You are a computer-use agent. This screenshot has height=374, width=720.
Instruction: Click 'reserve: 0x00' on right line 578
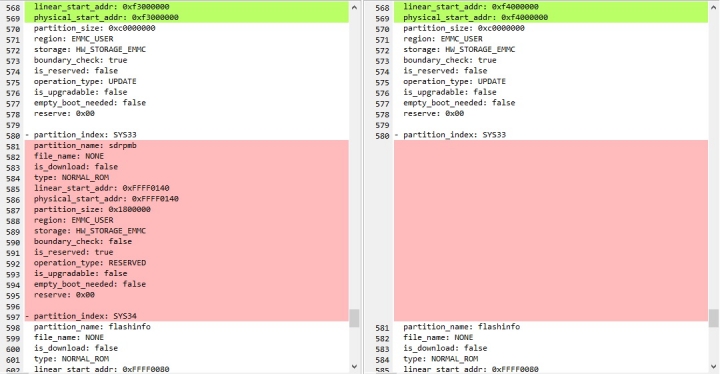coord(433,113)
